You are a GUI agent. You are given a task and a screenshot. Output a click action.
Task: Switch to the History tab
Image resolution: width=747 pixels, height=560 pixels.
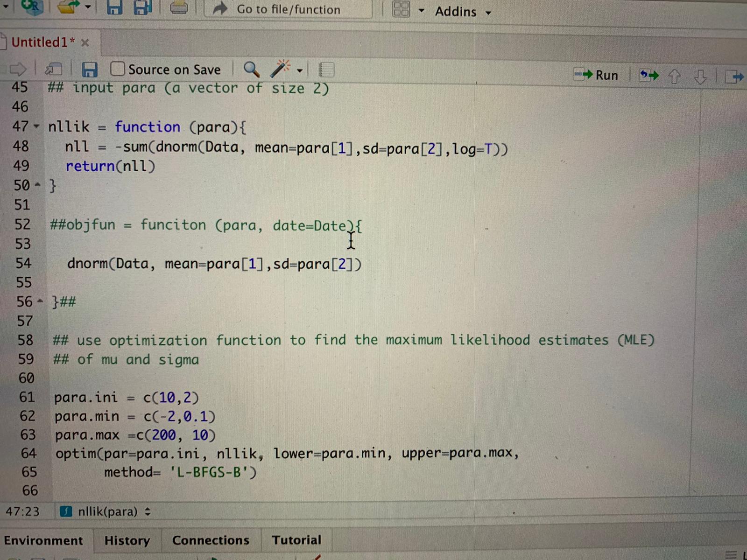tap(127, 540)
